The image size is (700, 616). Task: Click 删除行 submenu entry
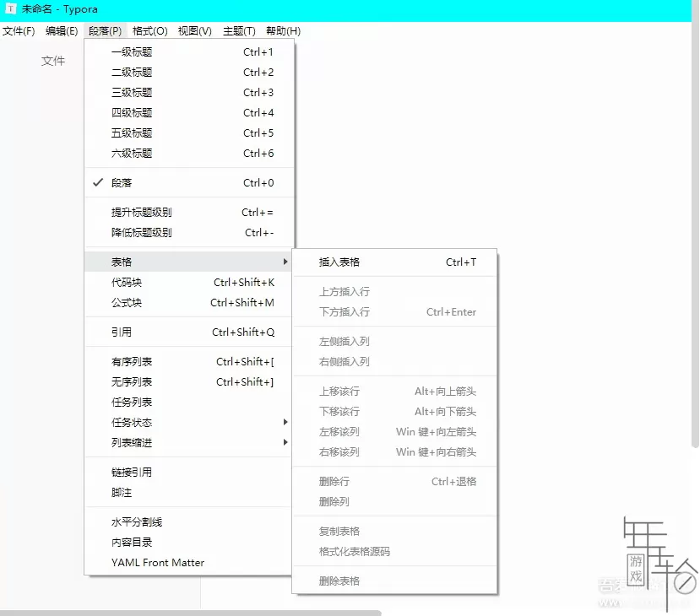[x=394, y=481]
